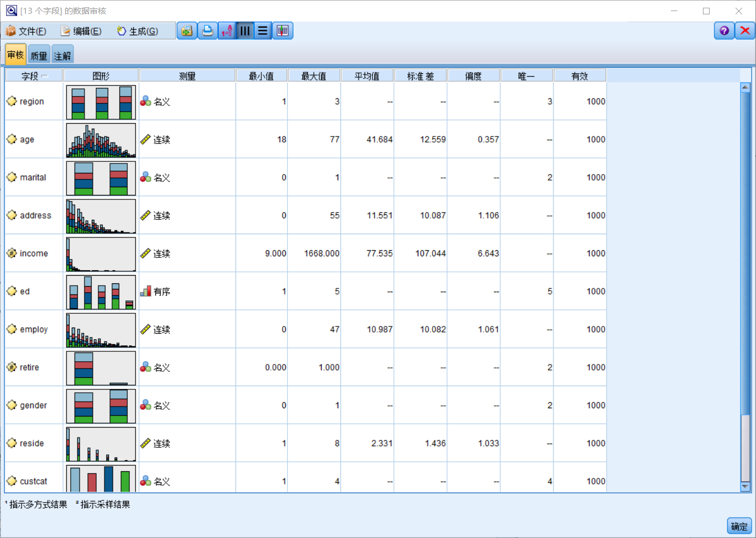Click the 标准差 column header

click(x=421, y=76)
